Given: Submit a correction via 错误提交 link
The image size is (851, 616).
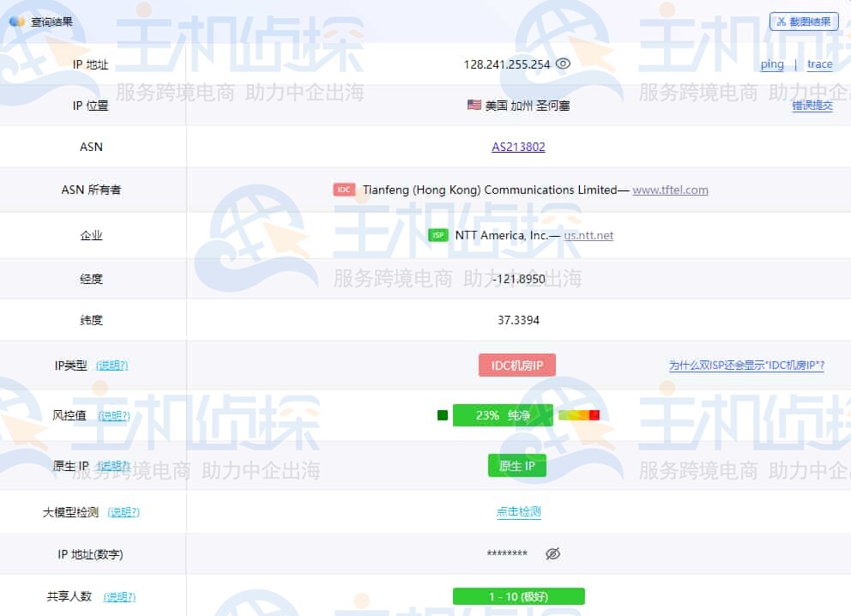Looking at the screenshot, I should (x=812, y=106).
